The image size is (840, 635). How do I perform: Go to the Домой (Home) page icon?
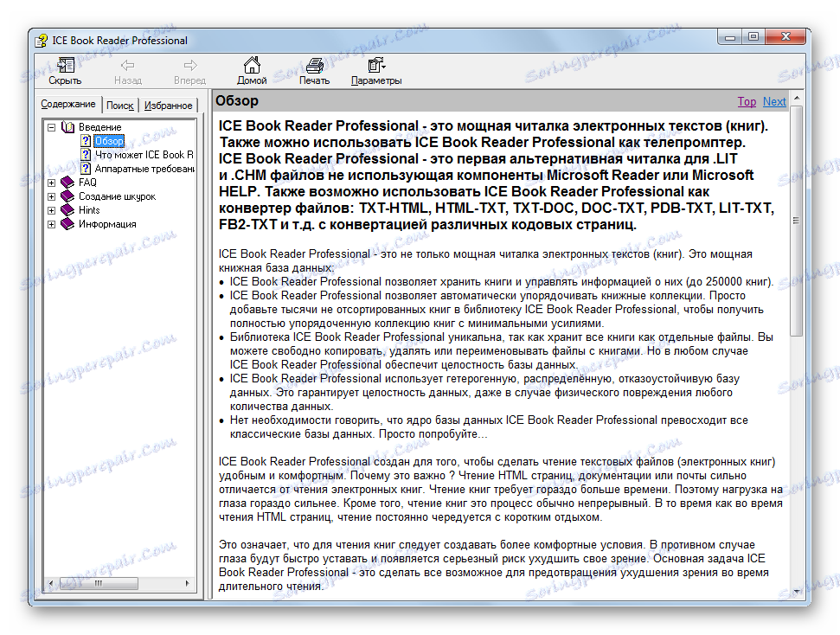click(252, 65)
